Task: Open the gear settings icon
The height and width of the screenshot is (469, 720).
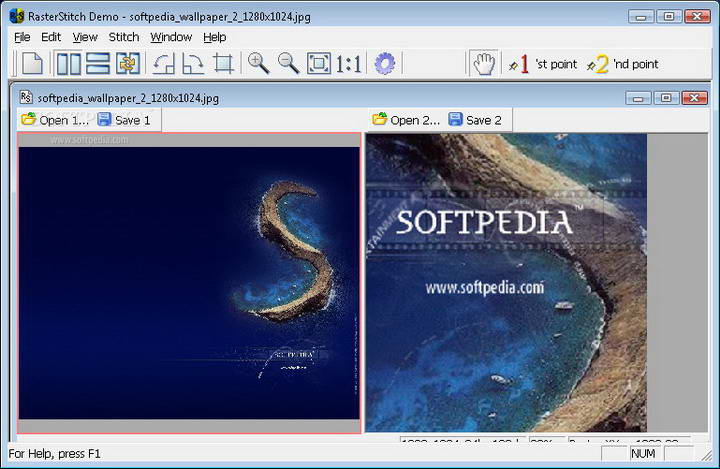Action: [x=385, y=63]
